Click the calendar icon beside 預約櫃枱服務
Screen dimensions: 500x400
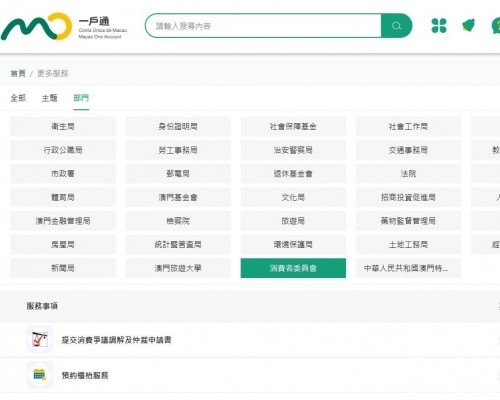click(x=40, y=375)
